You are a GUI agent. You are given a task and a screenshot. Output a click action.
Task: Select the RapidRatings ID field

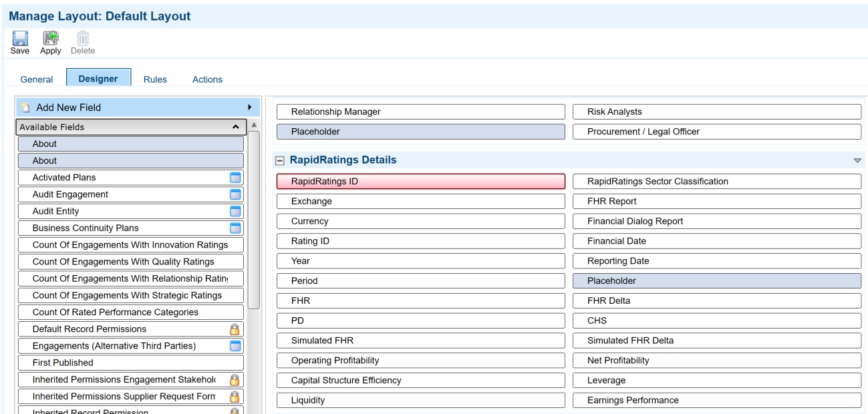click(420, 182)
